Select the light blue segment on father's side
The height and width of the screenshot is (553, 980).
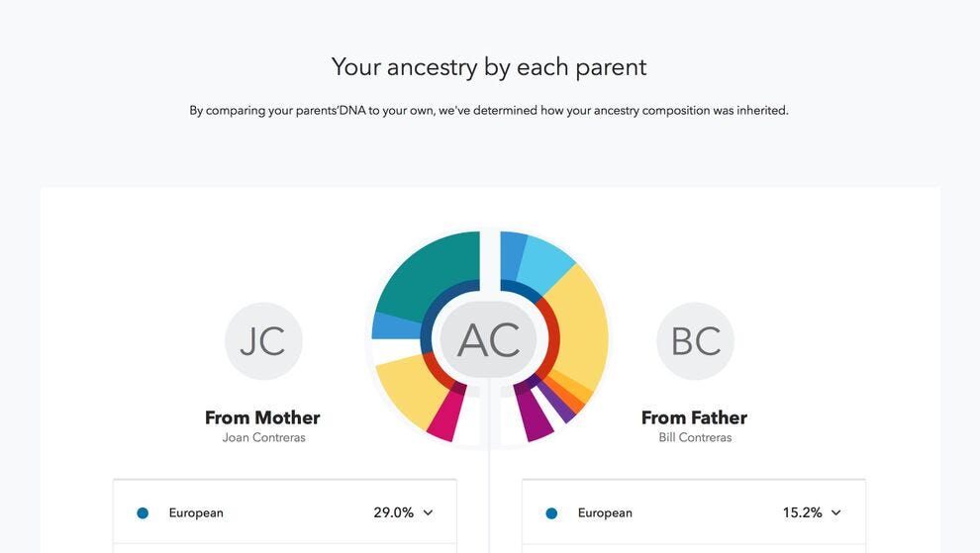(x=545, y=261)
